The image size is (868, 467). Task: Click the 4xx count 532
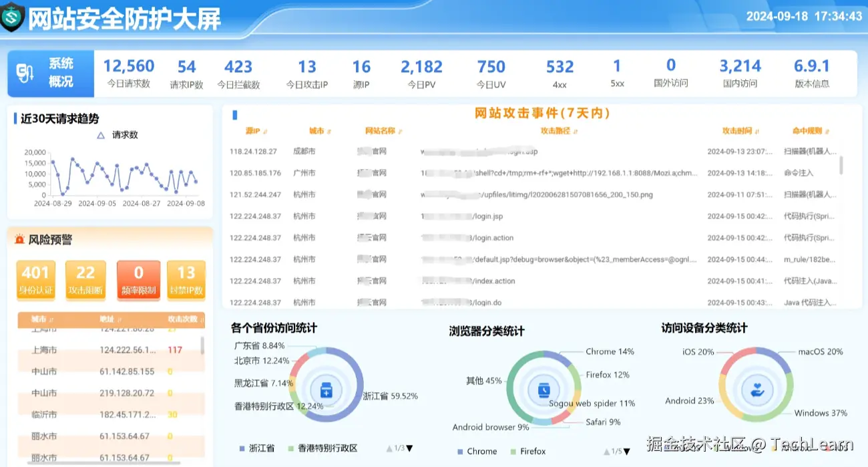pyautogui.click(x=560, y=67)
